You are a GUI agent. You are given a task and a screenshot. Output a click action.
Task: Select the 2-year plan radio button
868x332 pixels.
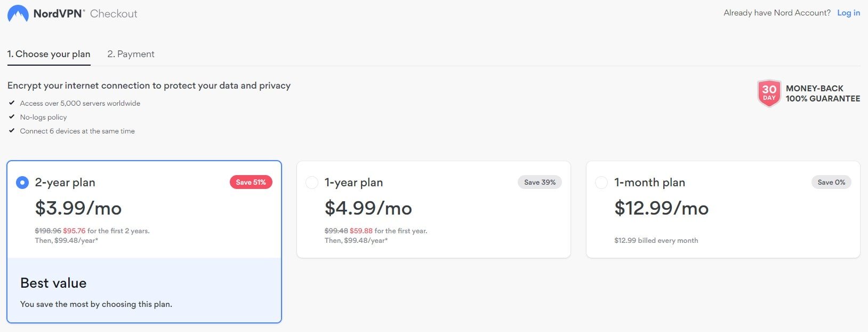pyautogui.click(x=22, y=183)
